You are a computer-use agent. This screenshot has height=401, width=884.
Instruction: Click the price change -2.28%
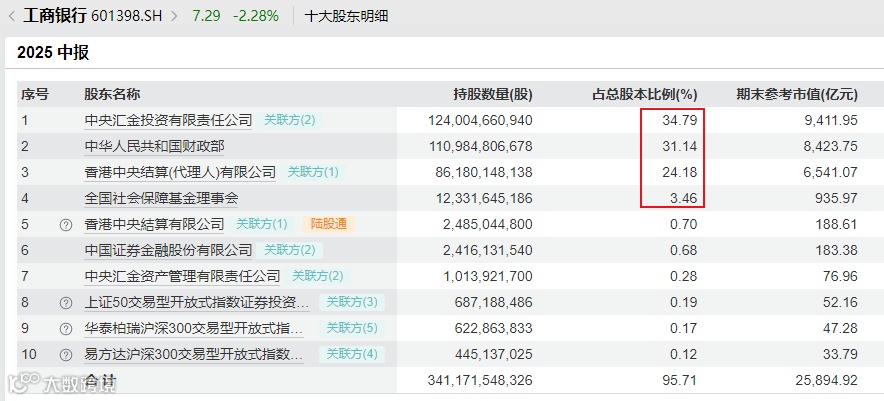point(256,16)
